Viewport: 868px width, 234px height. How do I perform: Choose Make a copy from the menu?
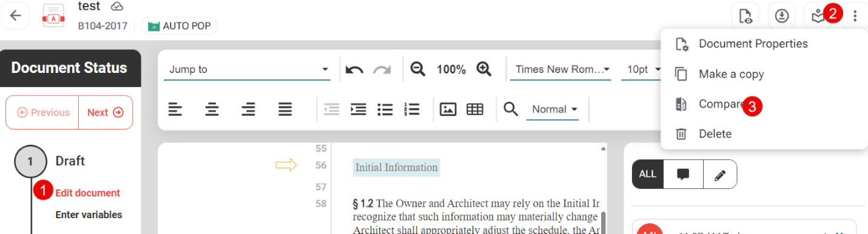[x=764, y=74]
